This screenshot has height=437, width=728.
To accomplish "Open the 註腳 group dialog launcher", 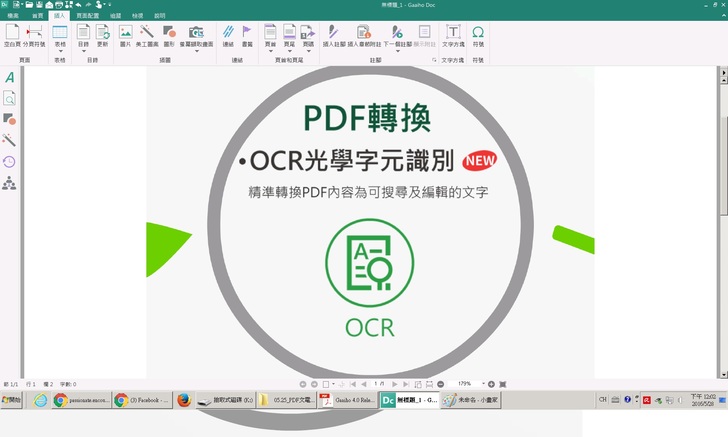I will (434, 60).
